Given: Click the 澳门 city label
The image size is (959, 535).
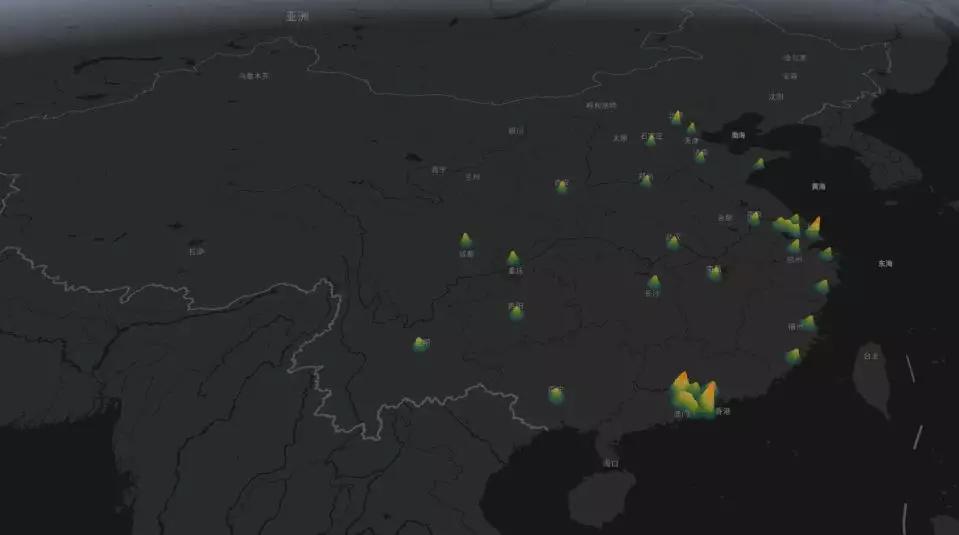Looking at the screenshot, I should [x=681, y=414].
